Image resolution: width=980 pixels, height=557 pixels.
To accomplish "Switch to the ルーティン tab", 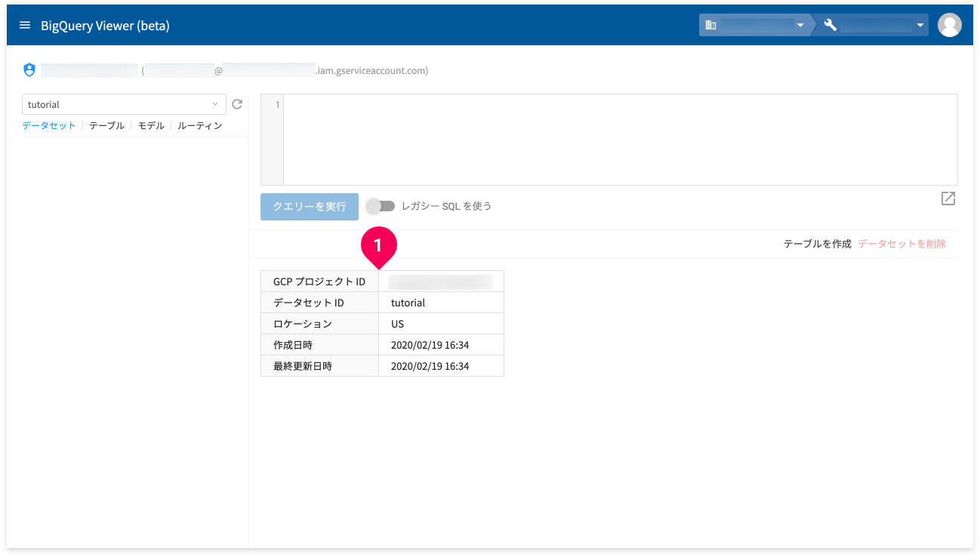I will (x=200, y=126).
